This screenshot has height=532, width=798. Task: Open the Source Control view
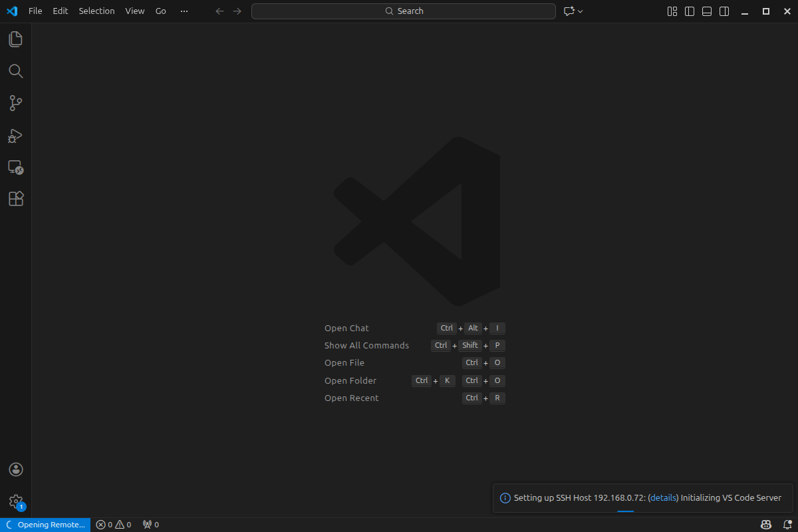(16, 103)
